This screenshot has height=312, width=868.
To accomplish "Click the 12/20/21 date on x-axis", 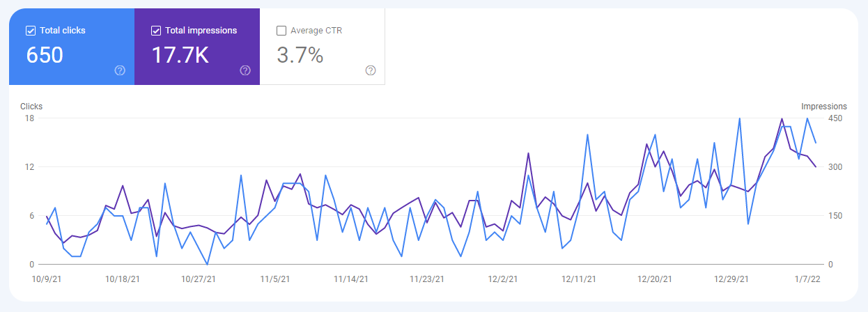I will click(655, 279).
